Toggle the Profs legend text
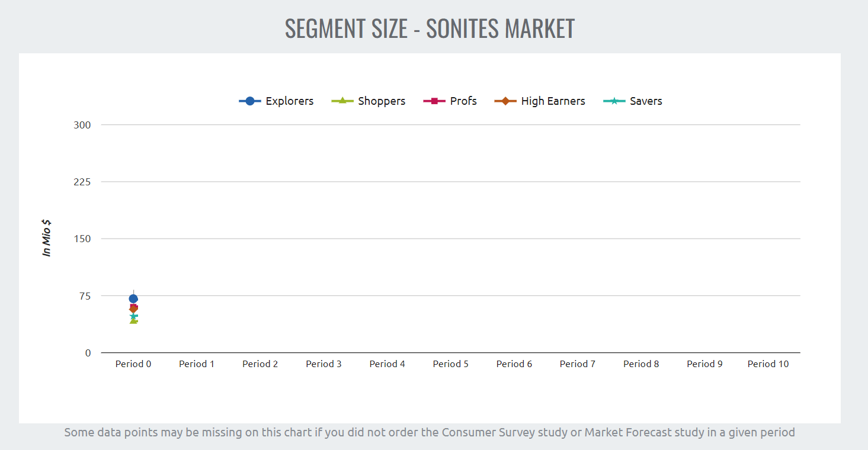868x450 pixels. coord(463,101)
